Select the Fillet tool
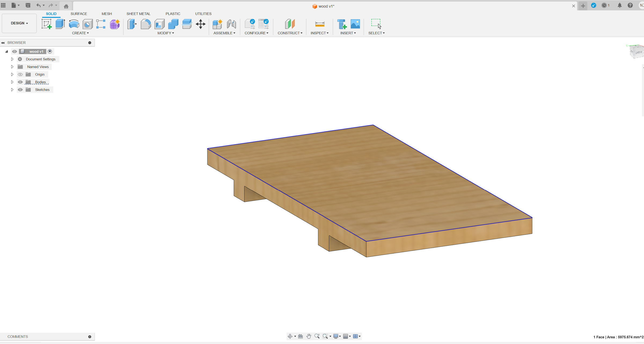Viewport: 644px width, 344px height. pos(146,24)
